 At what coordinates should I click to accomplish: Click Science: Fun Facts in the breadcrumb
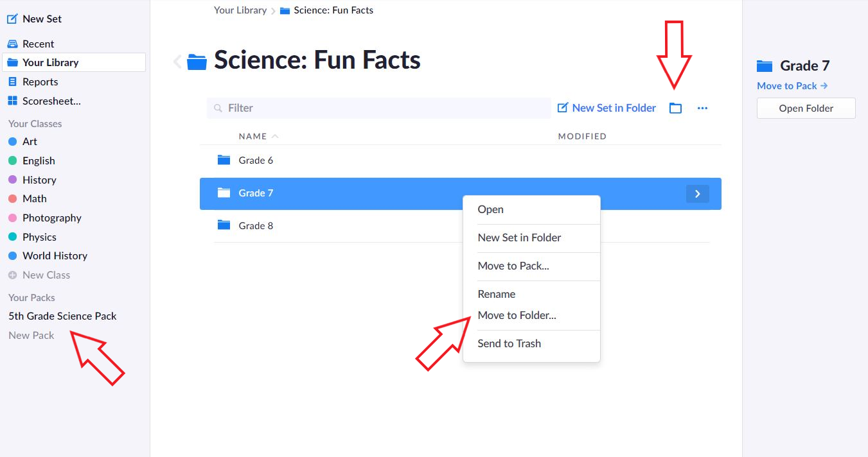pos(333,10)
